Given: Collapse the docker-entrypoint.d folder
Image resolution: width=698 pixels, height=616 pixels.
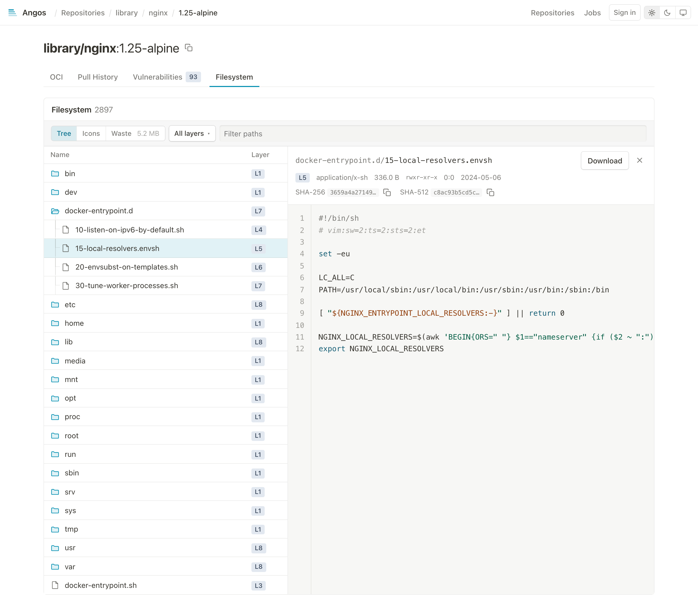Looking at the screenshot, I should click(x=165, y=211).
